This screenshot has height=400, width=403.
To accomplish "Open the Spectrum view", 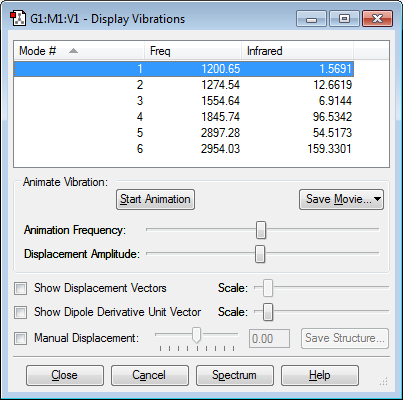I will pos(235,375).
